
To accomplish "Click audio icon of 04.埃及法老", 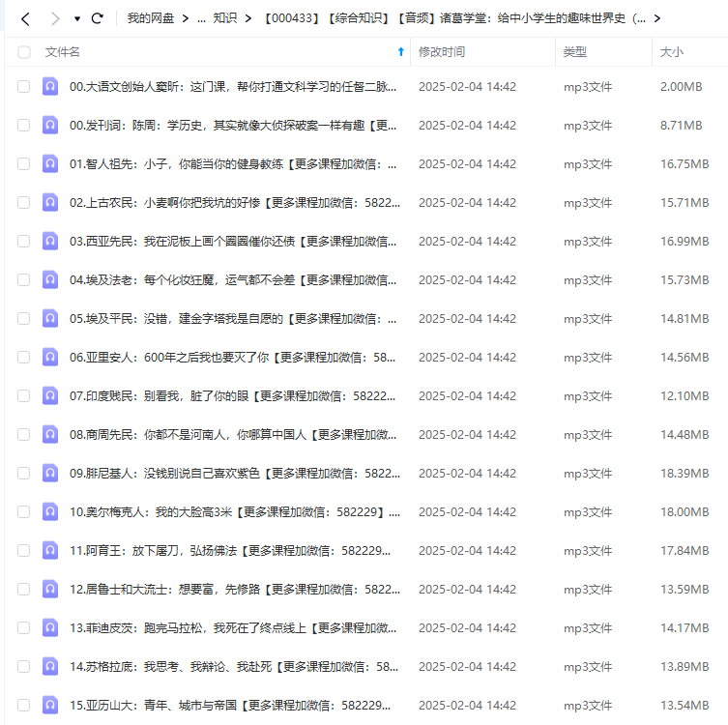I will pos(50,279).
